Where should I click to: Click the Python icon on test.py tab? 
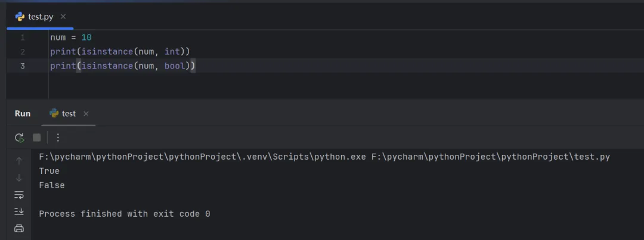click(20, 17)
